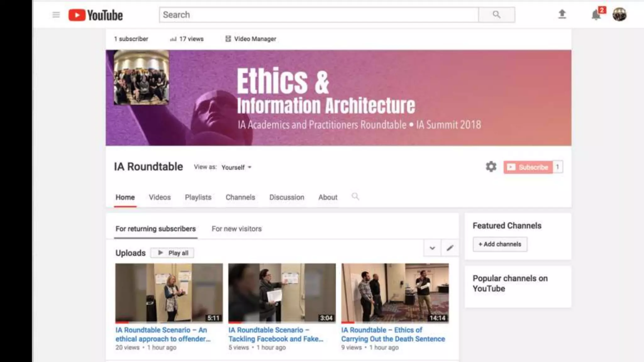Image resolution: width=644 pixels, height=362 pixels.
Task: Expand the View as Yourself dropdown
Action: 236,167
